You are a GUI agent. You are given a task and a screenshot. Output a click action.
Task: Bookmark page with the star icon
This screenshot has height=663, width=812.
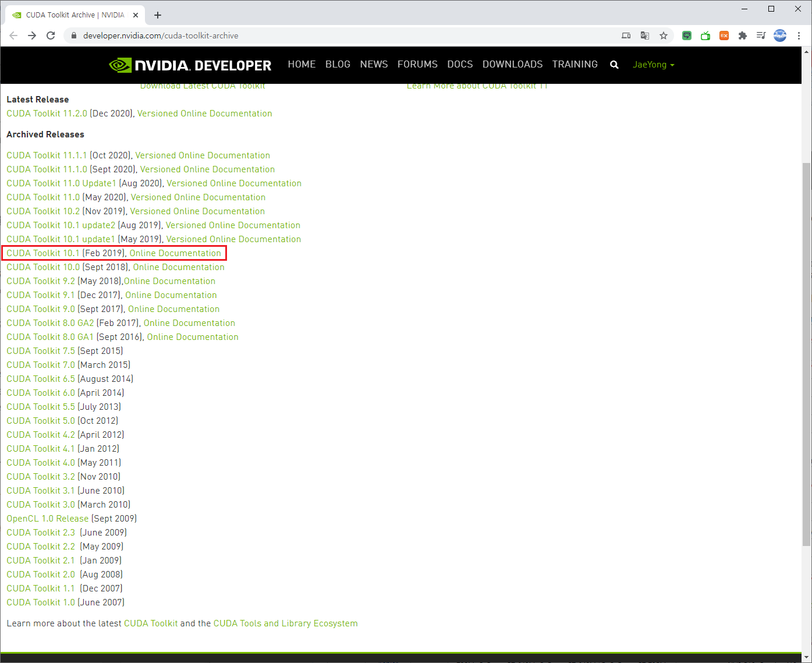[x=664, y=36]
